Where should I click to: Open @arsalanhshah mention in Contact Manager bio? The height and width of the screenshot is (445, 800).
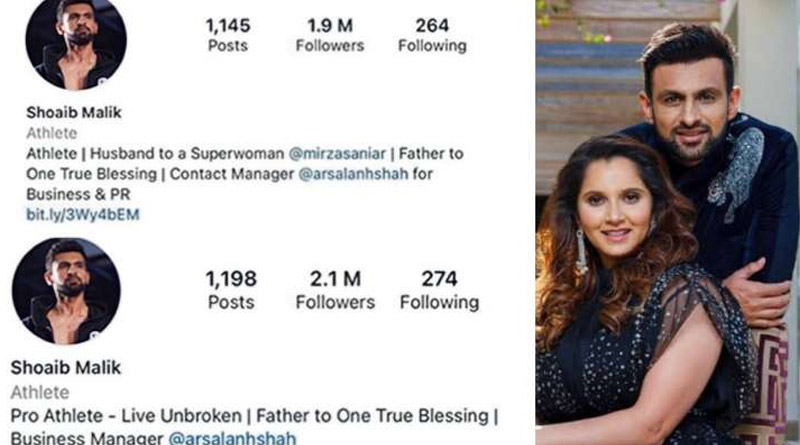[353, 174]
